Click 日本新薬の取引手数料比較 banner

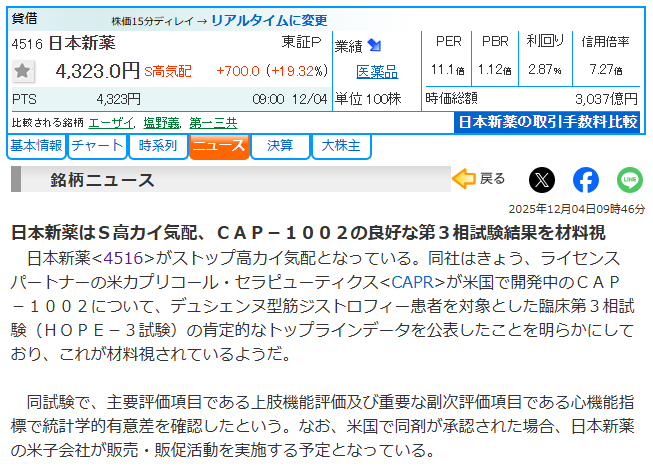click(547, 122)
